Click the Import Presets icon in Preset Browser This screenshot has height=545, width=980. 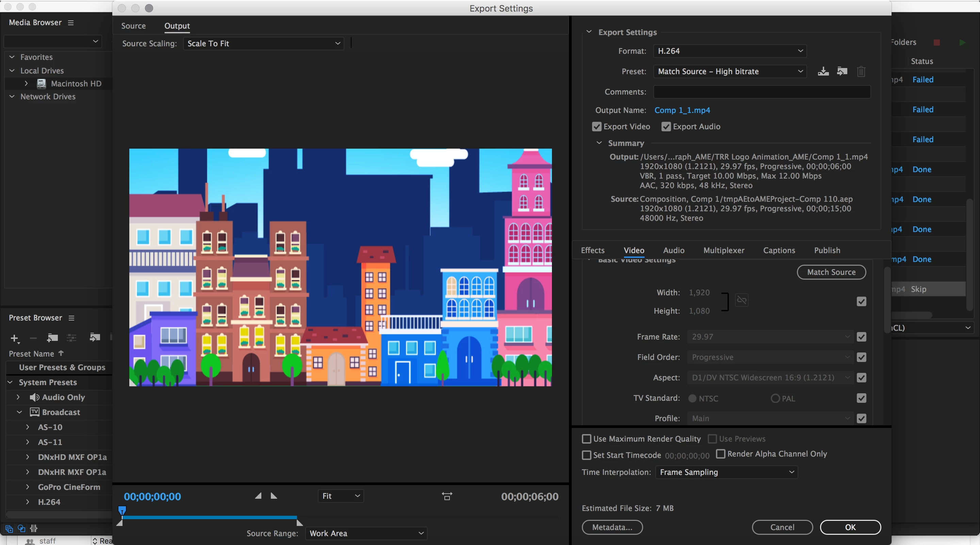point(95,337)
